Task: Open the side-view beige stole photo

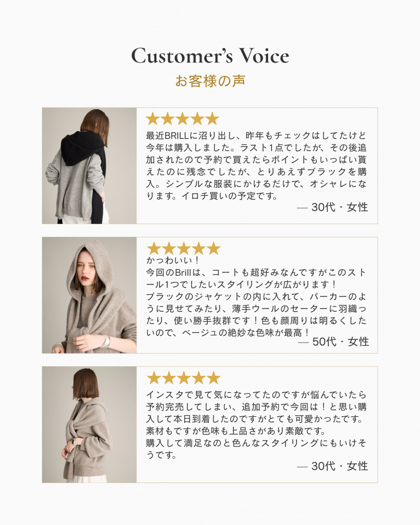Action: point(89,425)
